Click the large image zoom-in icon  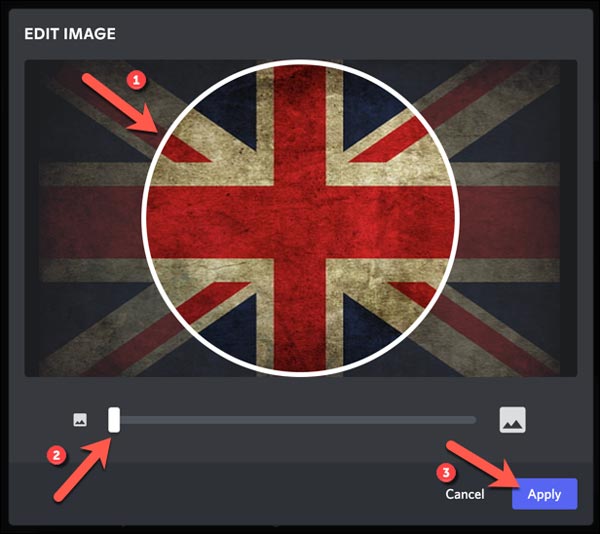pyautogui.click(x=513, y=420)
